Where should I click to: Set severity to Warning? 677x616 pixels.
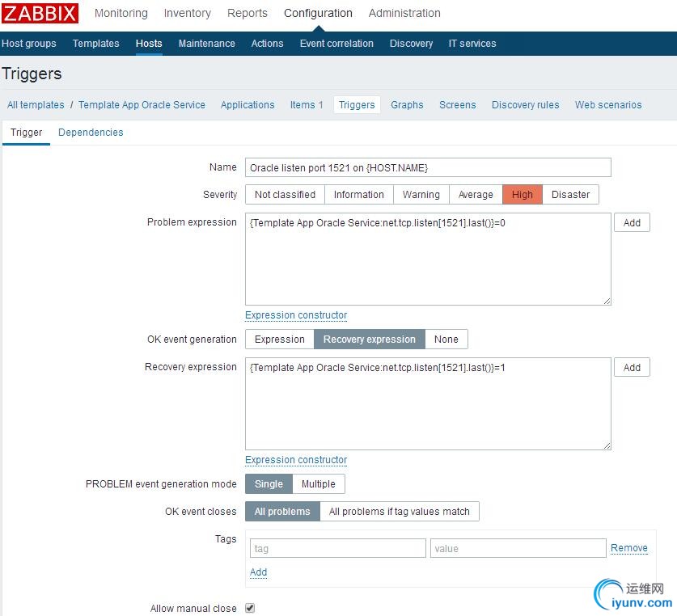point(421,195)
